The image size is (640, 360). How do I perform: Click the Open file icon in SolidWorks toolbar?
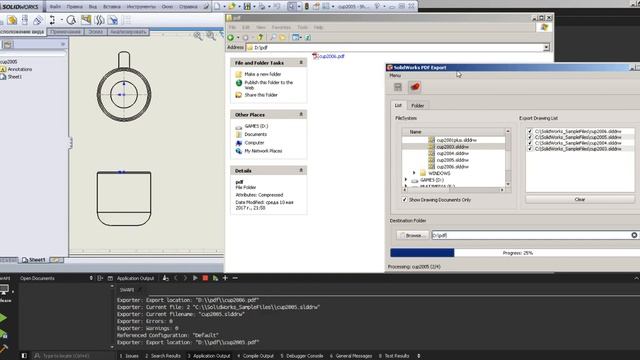point(232,7)
